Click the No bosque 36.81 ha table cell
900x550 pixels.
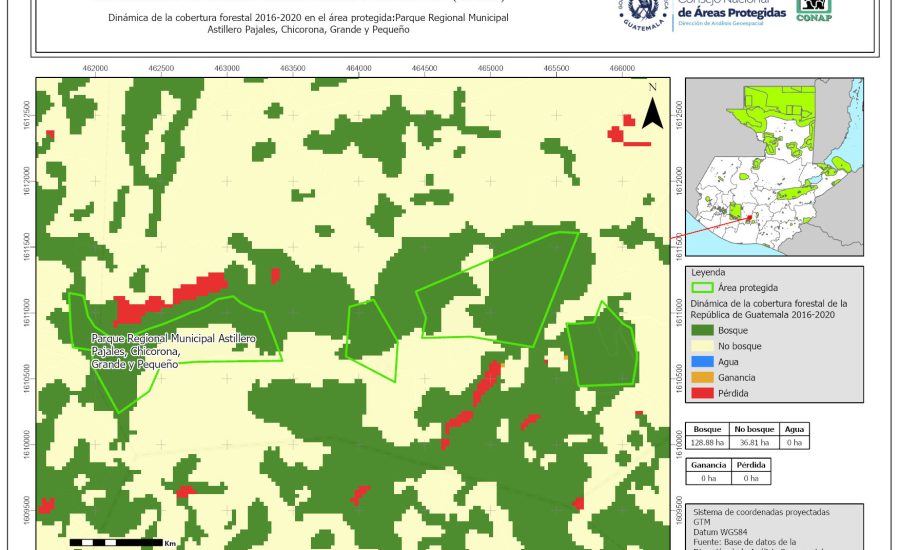(753, 441)
